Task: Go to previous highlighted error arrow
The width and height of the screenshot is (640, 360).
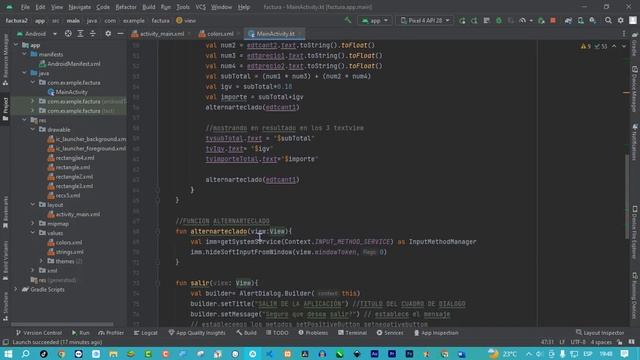Action: click(x=614, y=46)
